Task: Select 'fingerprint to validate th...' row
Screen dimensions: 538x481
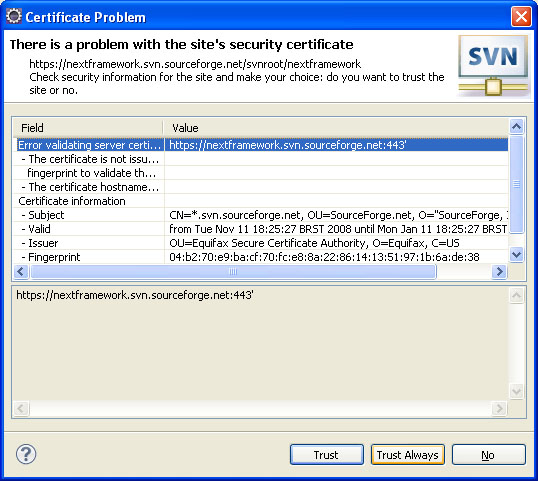Action: (x=261, y=173)
